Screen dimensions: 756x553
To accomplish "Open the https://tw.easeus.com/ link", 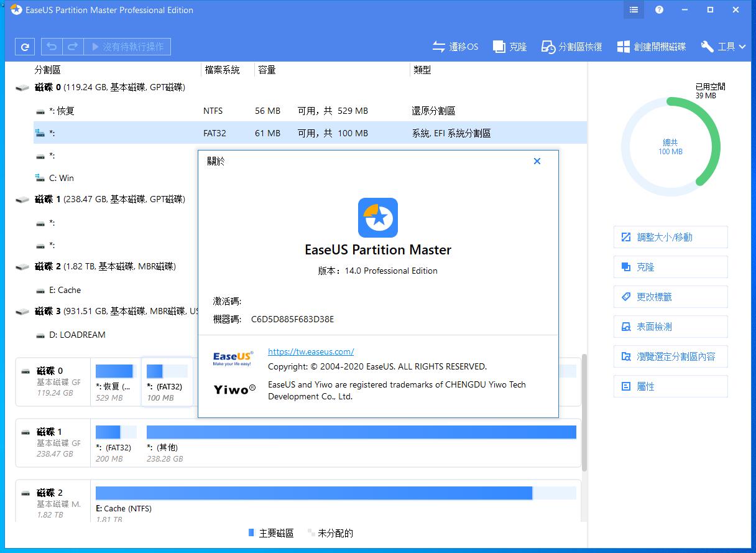I will pos(311,351).
